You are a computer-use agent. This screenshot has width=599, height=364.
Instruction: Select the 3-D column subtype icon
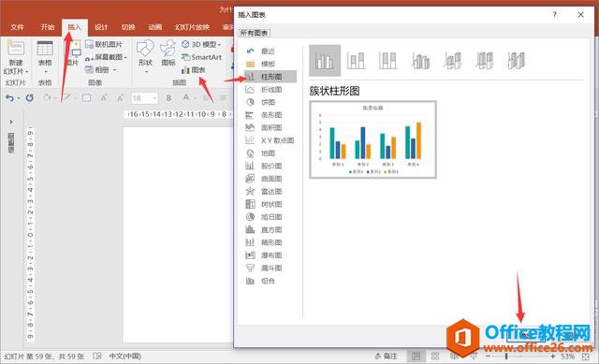coord(516,60)
